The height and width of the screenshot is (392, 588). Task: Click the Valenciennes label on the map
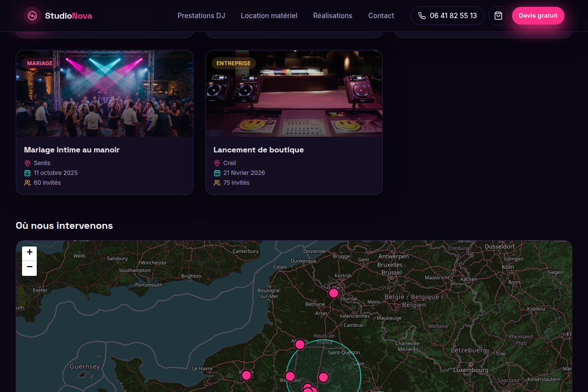[355, 316]
